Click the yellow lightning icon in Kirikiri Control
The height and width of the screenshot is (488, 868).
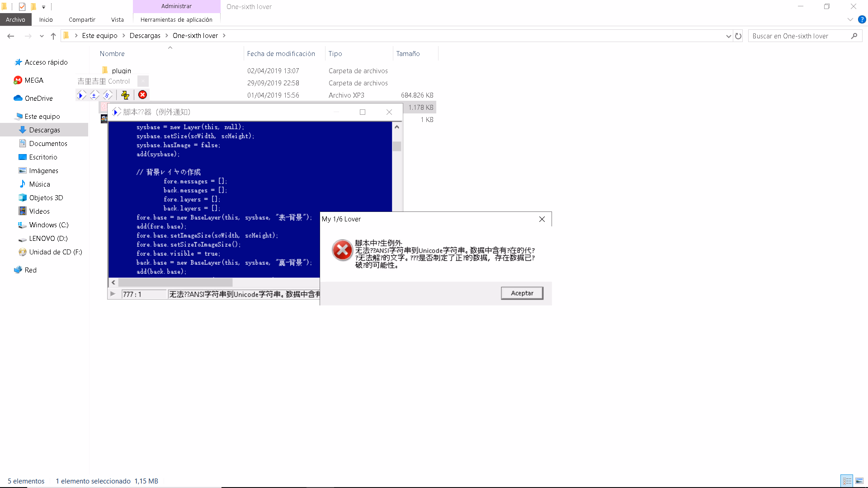coord(125,95)
